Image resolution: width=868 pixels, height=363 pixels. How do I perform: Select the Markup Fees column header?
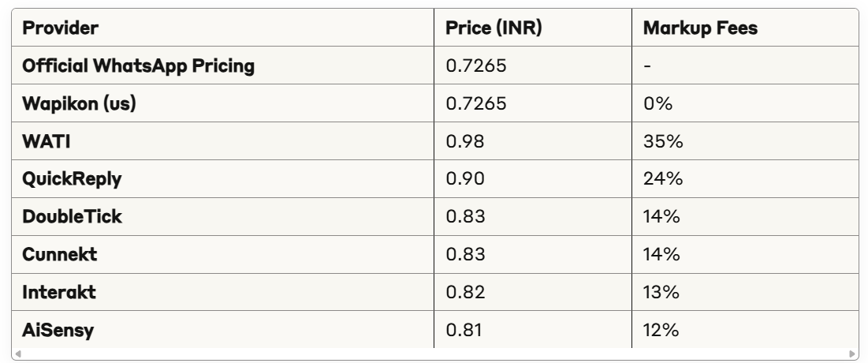[x=745, y=28]
